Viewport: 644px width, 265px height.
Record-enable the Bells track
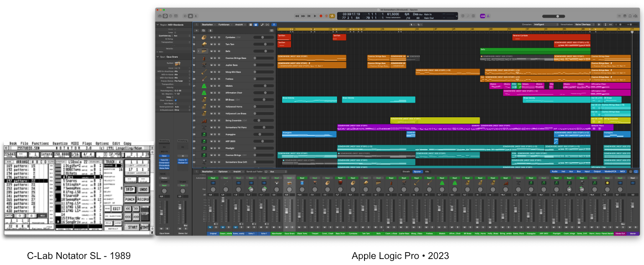coord(219,51)
